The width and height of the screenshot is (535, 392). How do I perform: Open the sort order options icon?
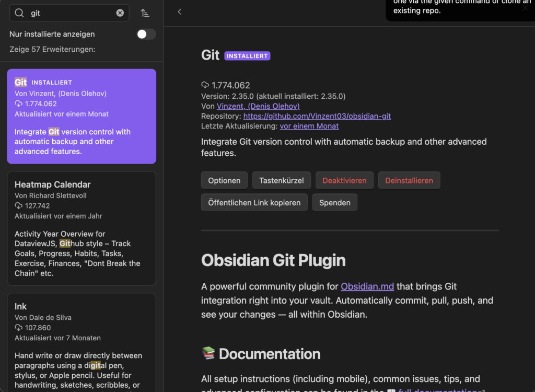(x=145, y=13)
